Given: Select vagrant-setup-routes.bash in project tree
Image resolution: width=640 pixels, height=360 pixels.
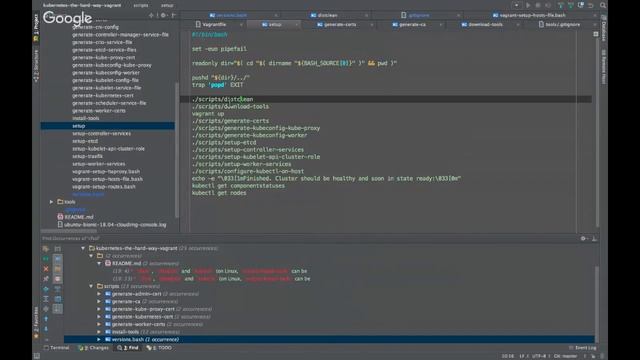Looking at the screenshot, I should (104, 187).
